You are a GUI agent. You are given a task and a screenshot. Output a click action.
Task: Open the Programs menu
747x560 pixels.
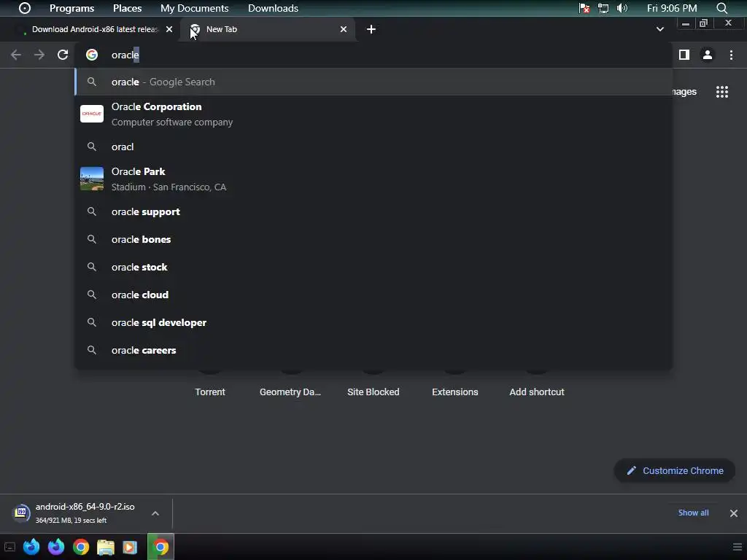pos(72,8)
